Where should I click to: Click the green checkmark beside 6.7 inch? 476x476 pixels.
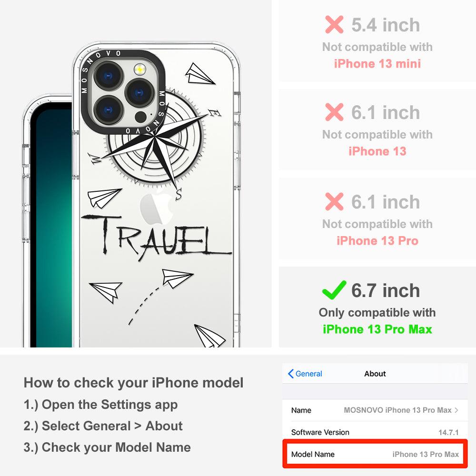point(334,290)
